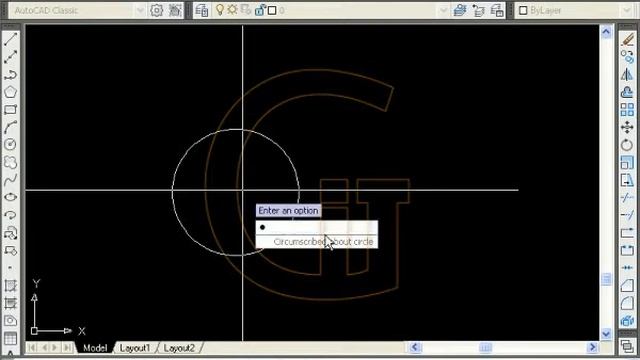The width and height of the screenshot is (640, 360).
Task: Select the Move tool
Action: pos(627,127)
